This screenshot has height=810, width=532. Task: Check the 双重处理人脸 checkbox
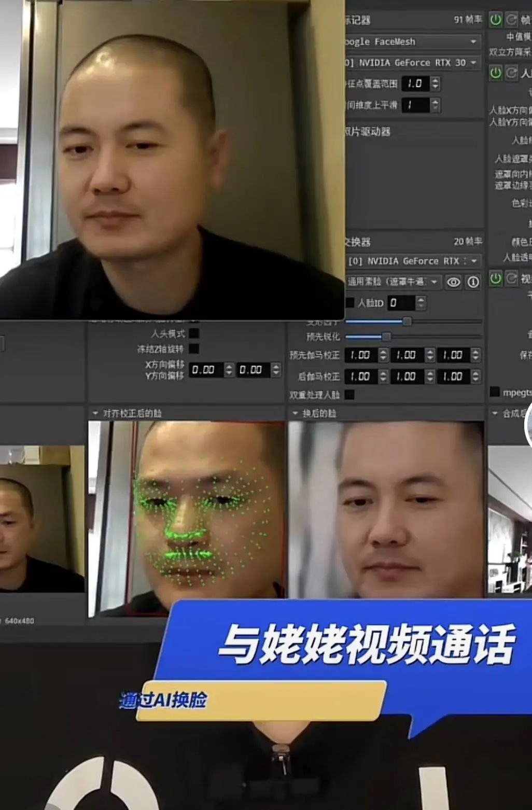(349, 395)
